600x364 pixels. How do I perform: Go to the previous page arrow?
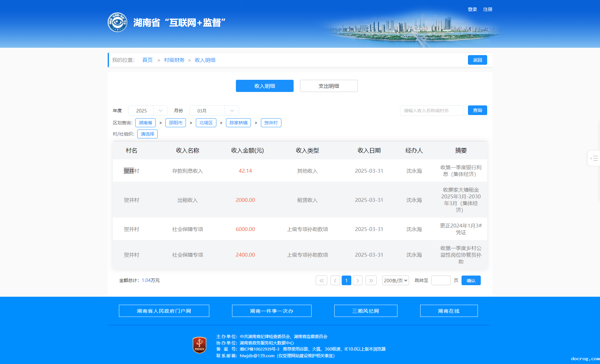pos(335,280)
